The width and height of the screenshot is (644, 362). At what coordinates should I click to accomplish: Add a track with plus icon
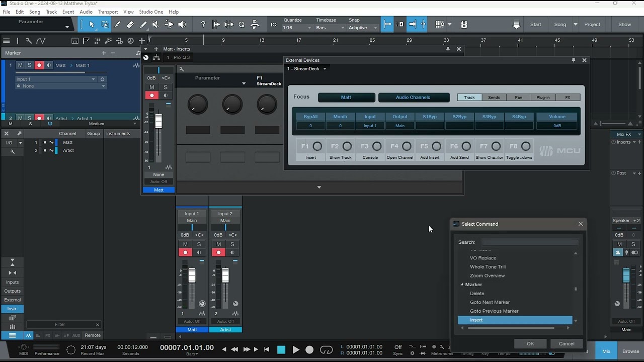(x=142, y=41)
